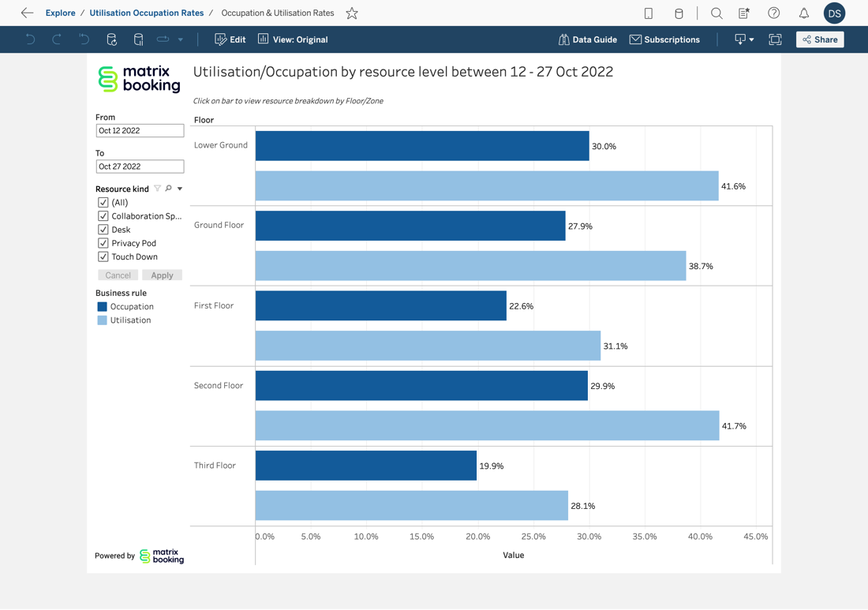Open notifications bell icon
Screen dimensions: 868x610
803,13
